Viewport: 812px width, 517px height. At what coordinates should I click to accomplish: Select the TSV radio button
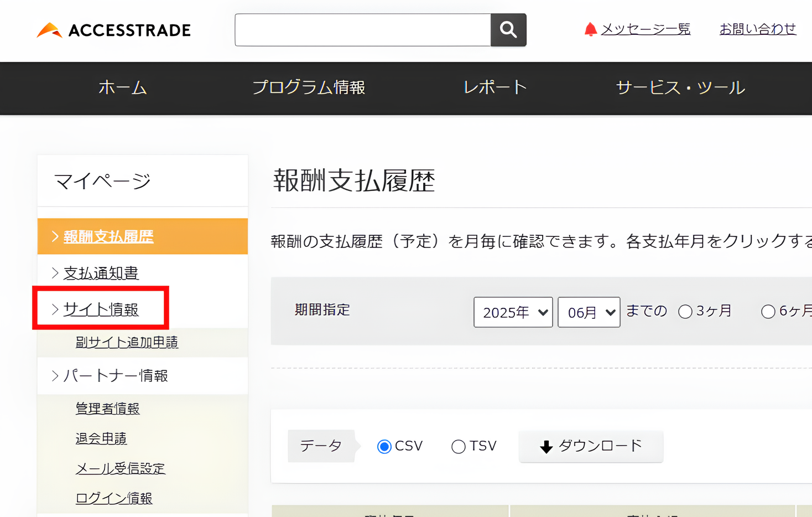(459, 446)
